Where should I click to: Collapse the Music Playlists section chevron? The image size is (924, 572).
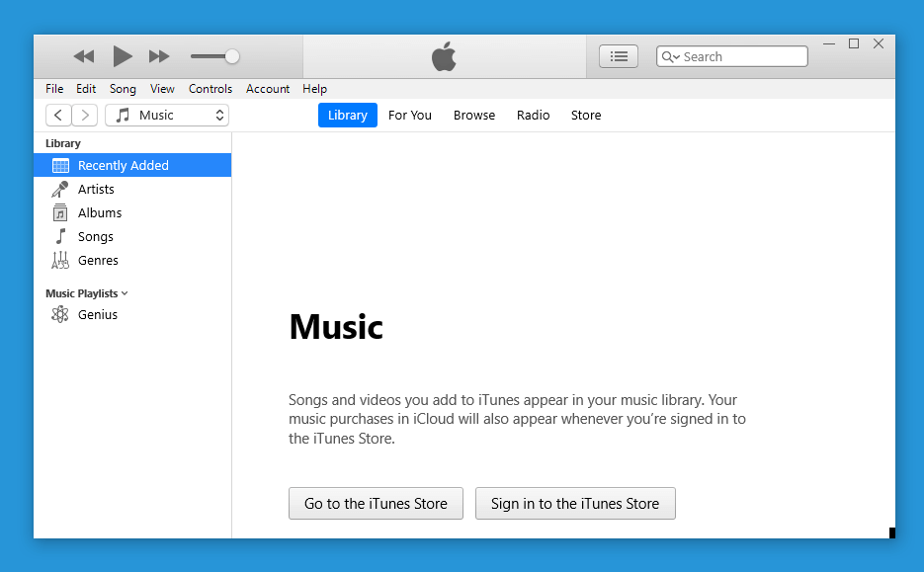[125, 293]
